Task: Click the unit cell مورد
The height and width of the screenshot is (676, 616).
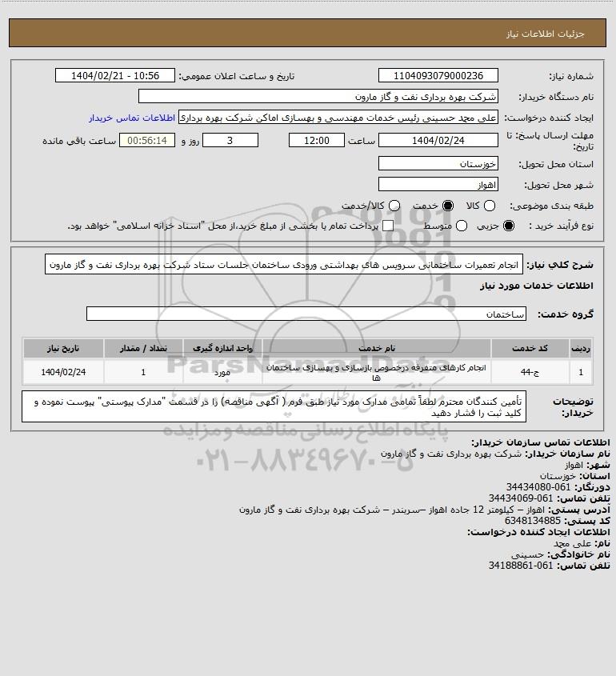Action: click(222, 372)
